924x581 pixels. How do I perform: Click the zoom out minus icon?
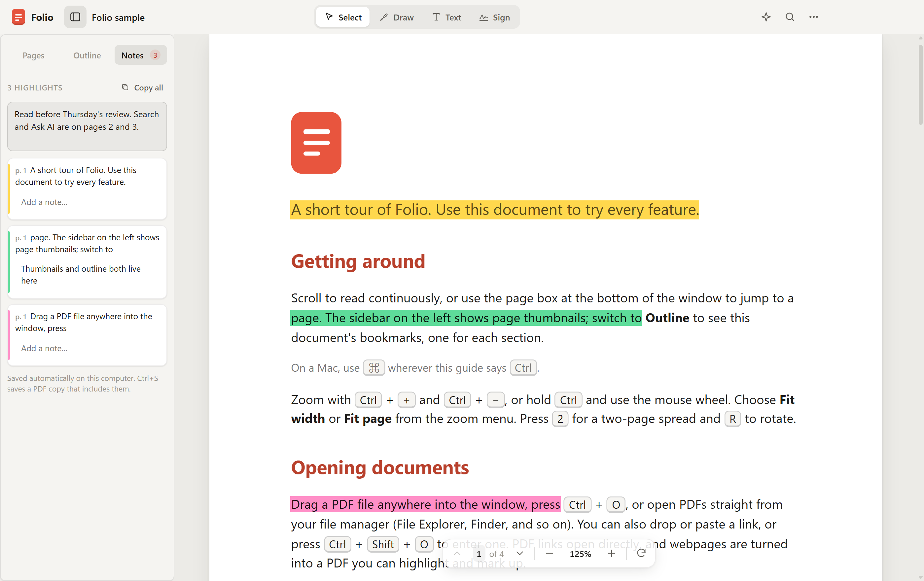click(x=549, y=553)
